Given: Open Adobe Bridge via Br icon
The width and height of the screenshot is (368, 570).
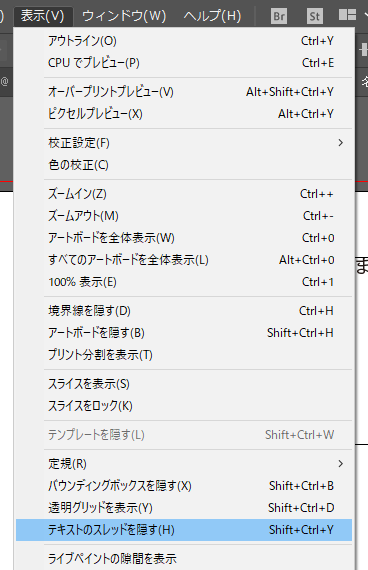Looking at the screenshot, I should tap(279, 16).
